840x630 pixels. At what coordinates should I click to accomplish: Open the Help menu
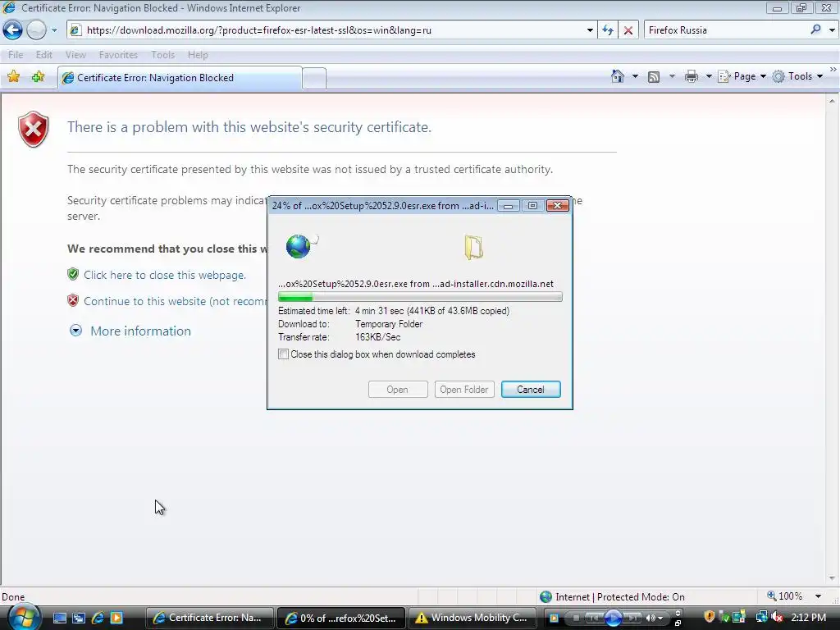point(198,55)
